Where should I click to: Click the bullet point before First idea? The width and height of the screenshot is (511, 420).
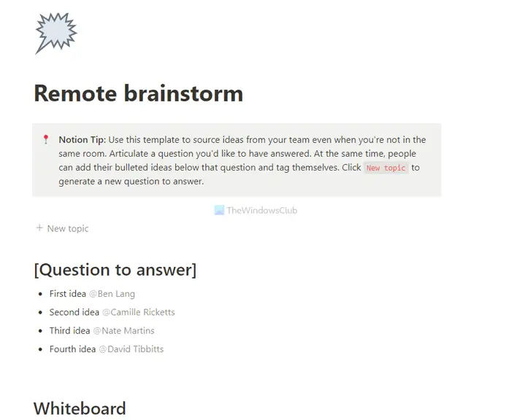point(40,294)
